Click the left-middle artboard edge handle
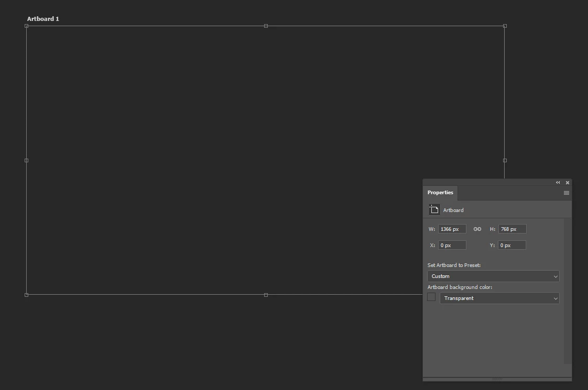The height and width of the screenshot is (390, 588). click(26, 160)
